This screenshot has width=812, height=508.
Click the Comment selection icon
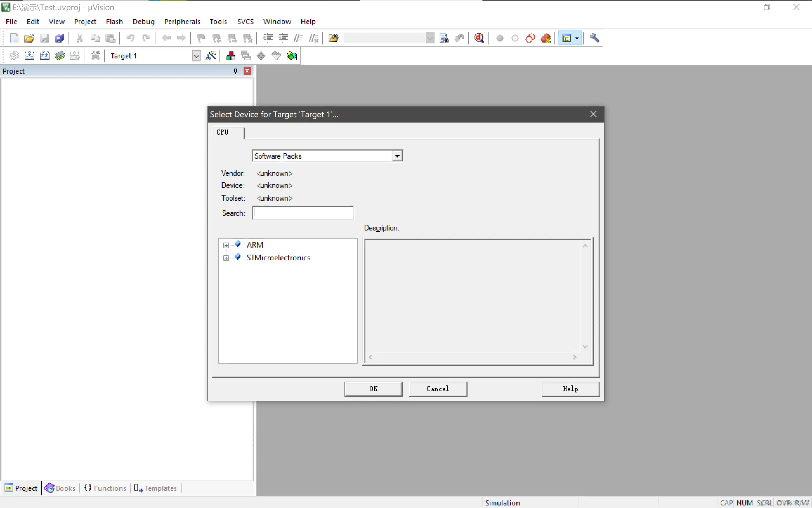click(298, 38)
